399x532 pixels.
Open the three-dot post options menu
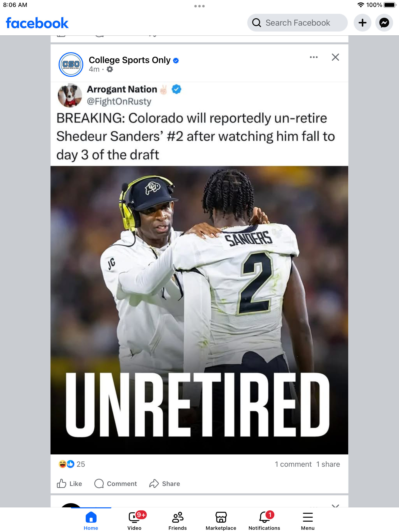[x=314, y=57]
